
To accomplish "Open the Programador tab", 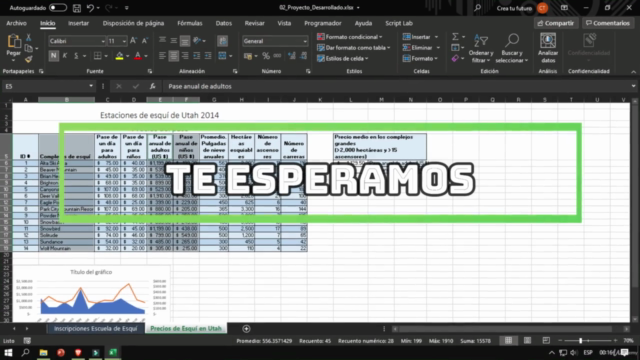I will pyautogui.click(x=322, y=23).
